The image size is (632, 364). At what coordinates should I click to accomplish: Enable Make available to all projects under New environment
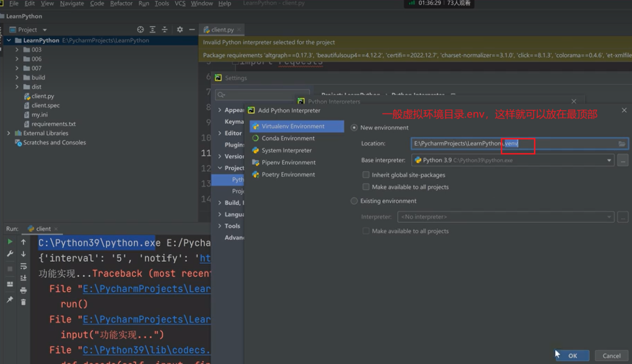[366, 187]
